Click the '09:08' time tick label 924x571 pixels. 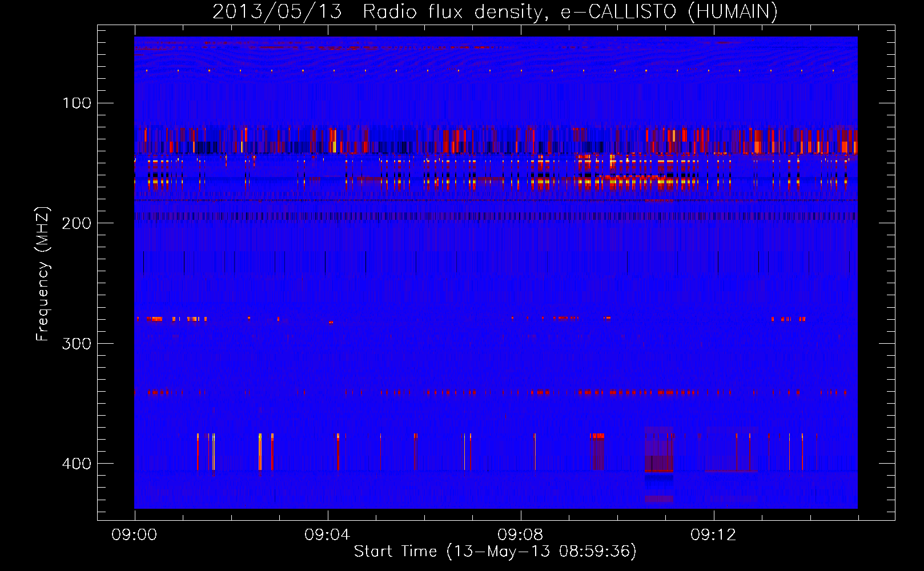(x=520, y=535)
